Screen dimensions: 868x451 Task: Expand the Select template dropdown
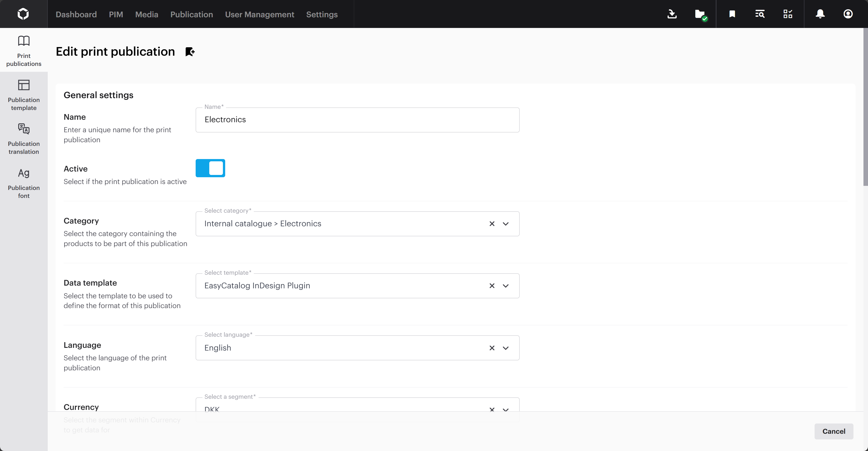click(x=506, y=286)
